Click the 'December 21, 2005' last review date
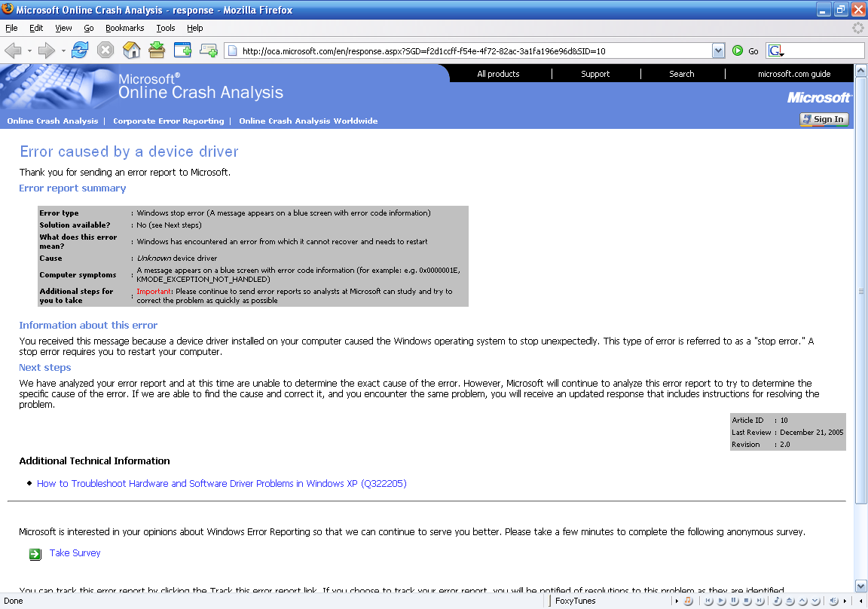 point(811,433)
